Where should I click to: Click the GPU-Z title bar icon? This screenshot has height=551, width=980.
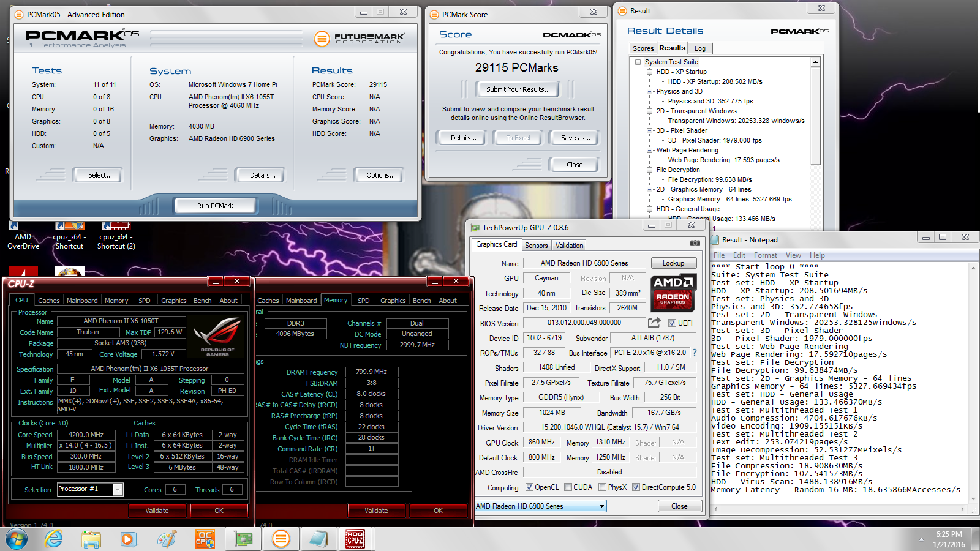point(475,228)
